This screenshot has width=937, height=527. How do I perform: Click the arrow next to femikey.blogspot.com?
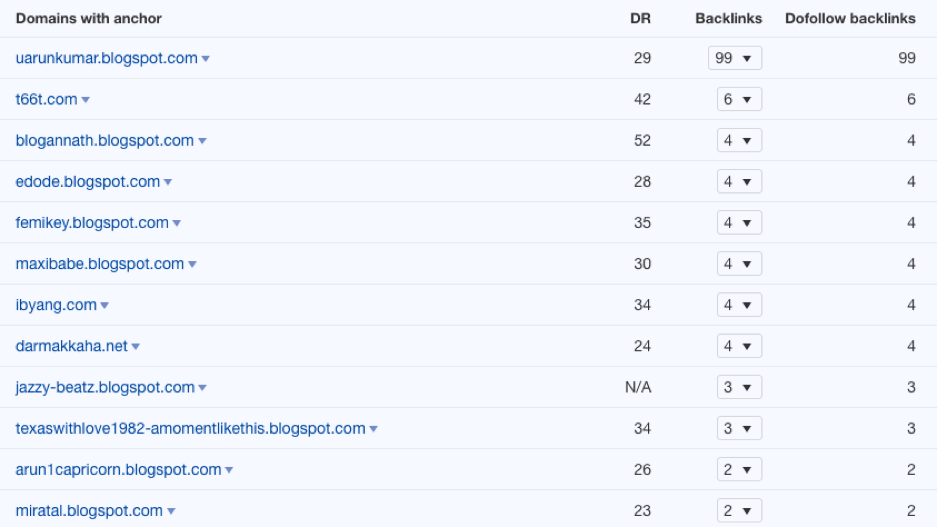click(176, 223)
